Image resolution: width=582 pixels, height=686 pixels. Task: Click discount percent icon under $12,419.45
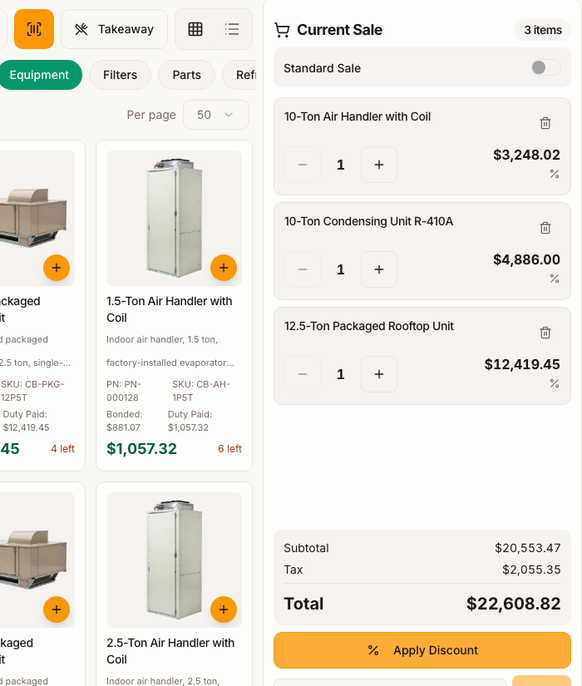tap(554, 383)
